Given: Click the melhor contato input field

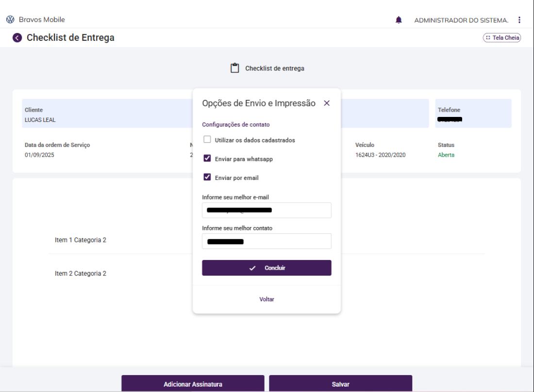Looking at the screenshot, I should pyautogui.click(x=267, y=241).
